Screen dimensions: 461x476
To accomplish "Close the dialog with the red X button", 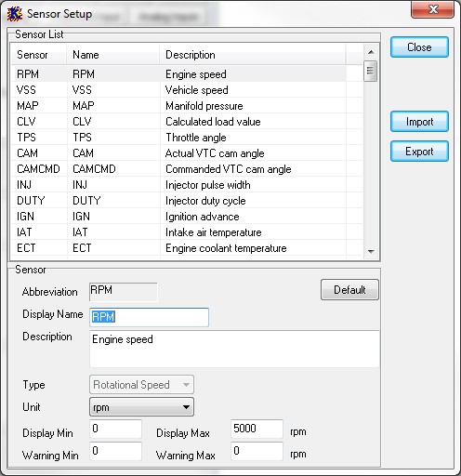I will (x=432, y=9).
